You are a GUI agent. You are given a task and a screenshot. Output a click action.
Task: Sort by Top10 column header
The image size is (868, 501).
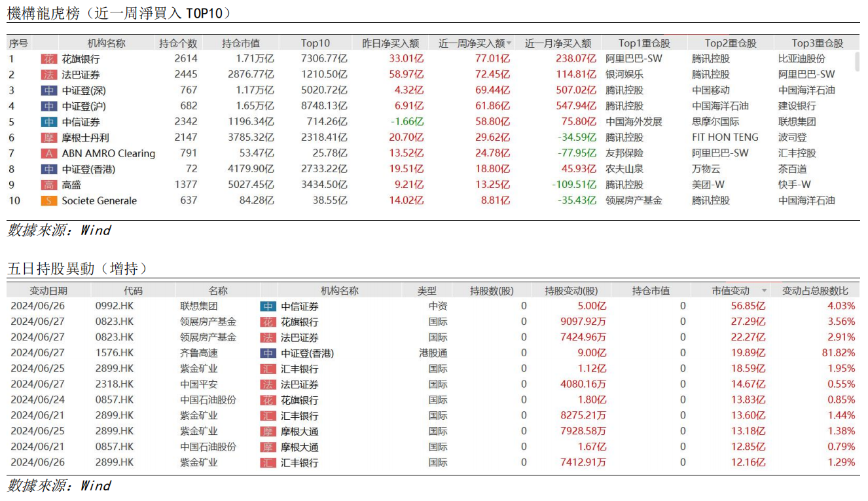click(316, 43)
